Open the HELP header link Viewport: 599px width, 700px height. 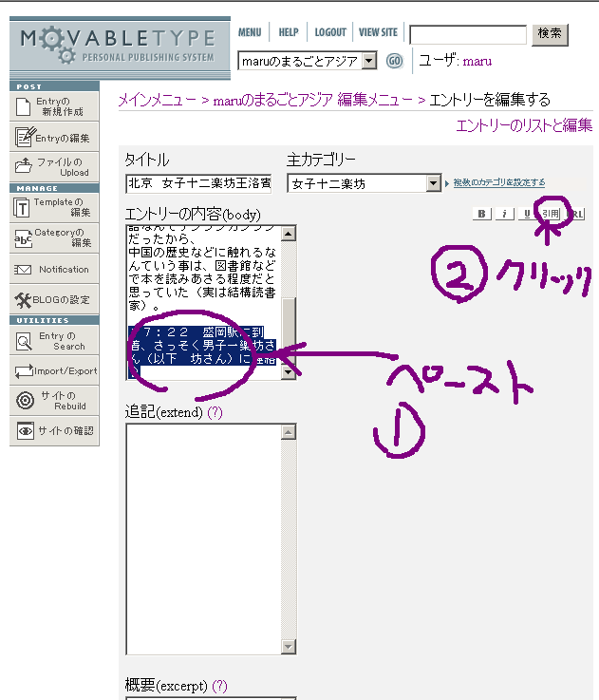click(289, 32)
